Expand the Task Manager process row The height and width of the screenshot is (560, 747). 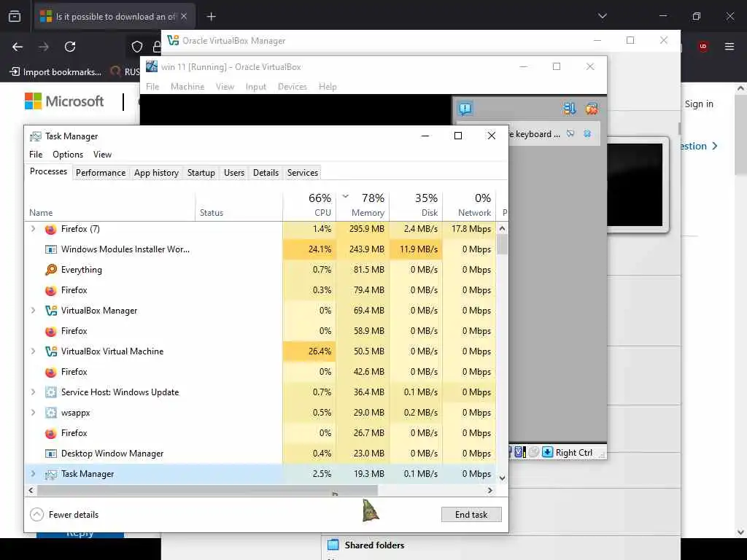(33, 474)
